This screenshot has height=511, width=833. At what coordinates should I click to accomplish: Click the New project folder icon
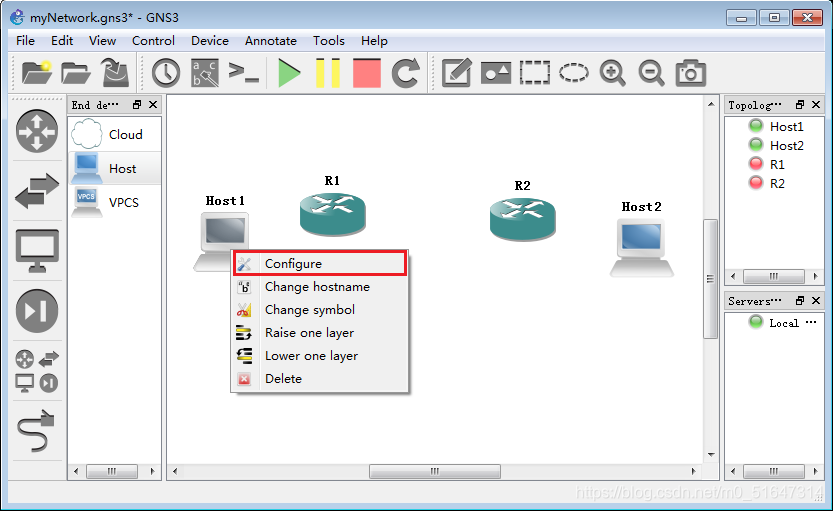tap(37, 73)
